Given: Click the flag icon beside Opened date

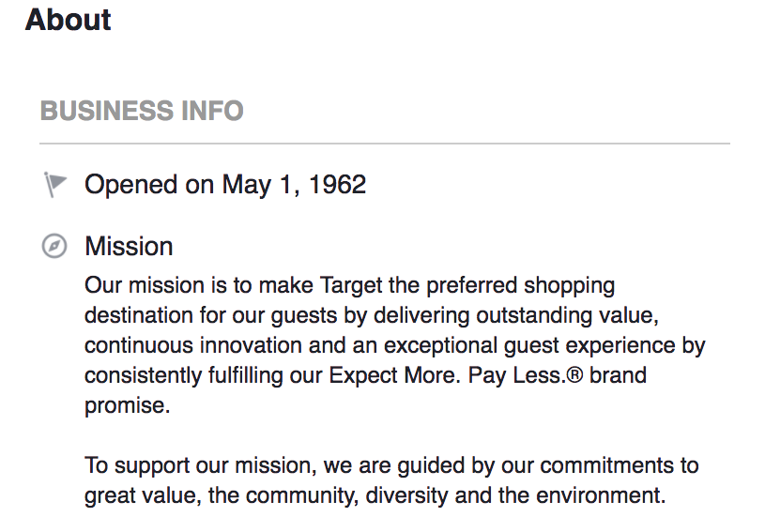Looking at the screenshot, I should point(54,184).
